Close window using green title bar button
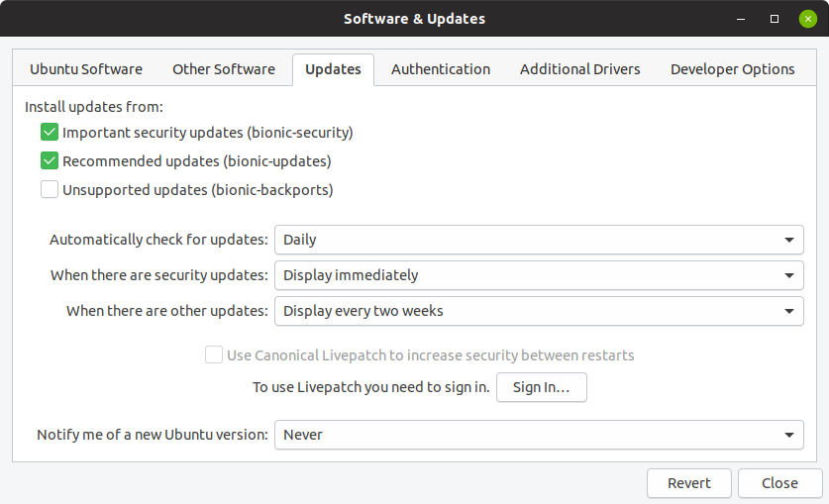Image resolution: width=829 pixels, height=504 pixels. click(x=808, y=19)
